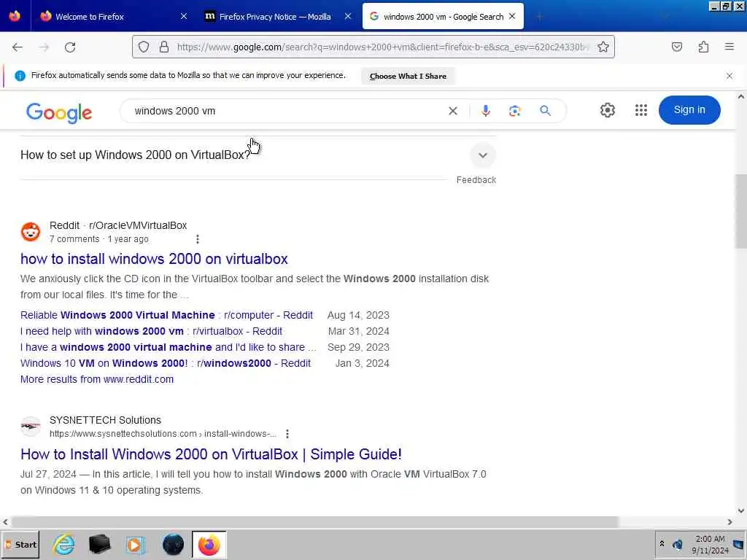Open the media player taskbar icon
747x560 pixels.
(135, 544)
